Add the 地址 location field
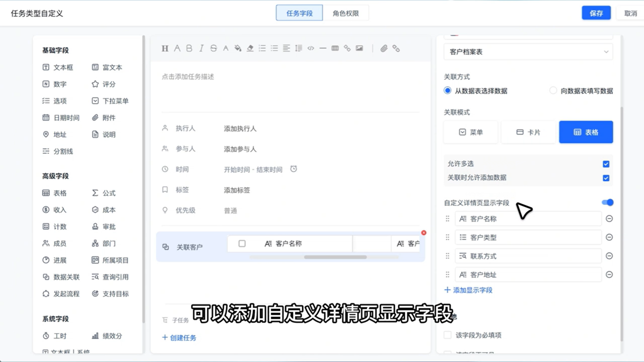Screen dimensions: 644x362 click(54, 134)
